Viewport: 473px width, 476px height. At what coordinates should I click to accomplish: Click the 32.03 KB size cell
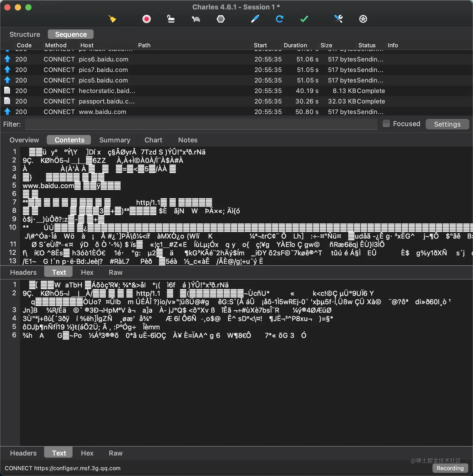coord(342,101)
